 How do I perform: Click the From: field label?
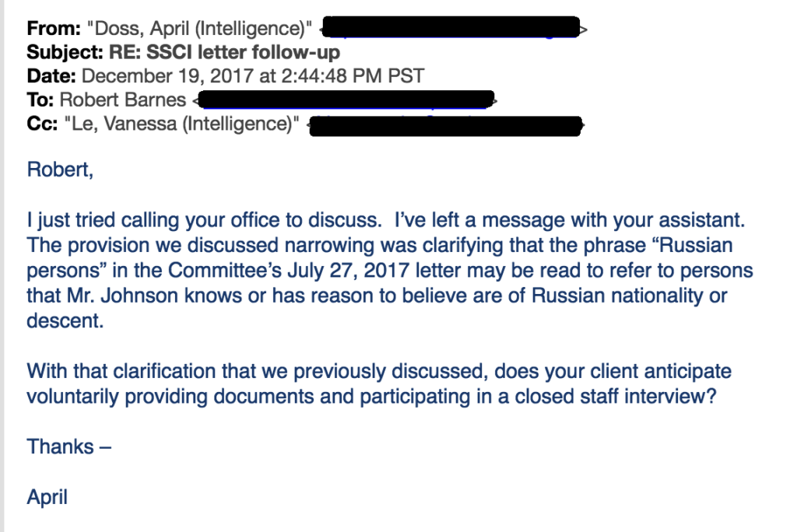click(54, 29)
